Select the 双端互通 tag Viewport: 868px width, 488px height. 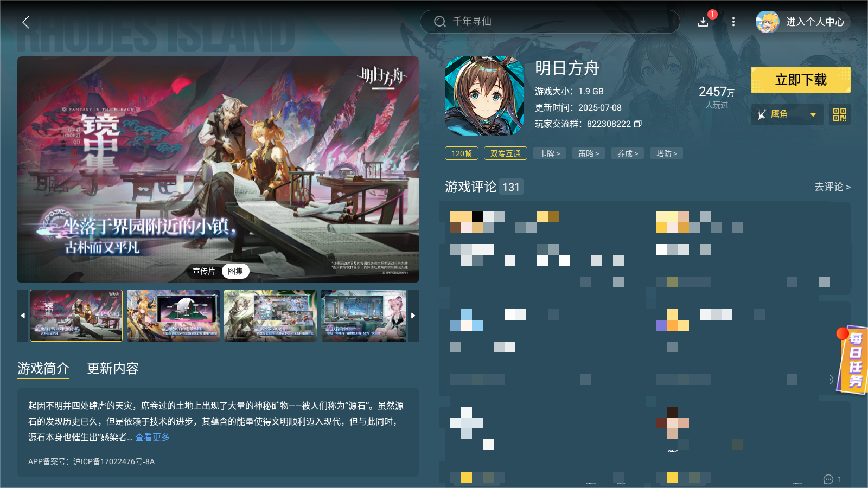[505, 153]
